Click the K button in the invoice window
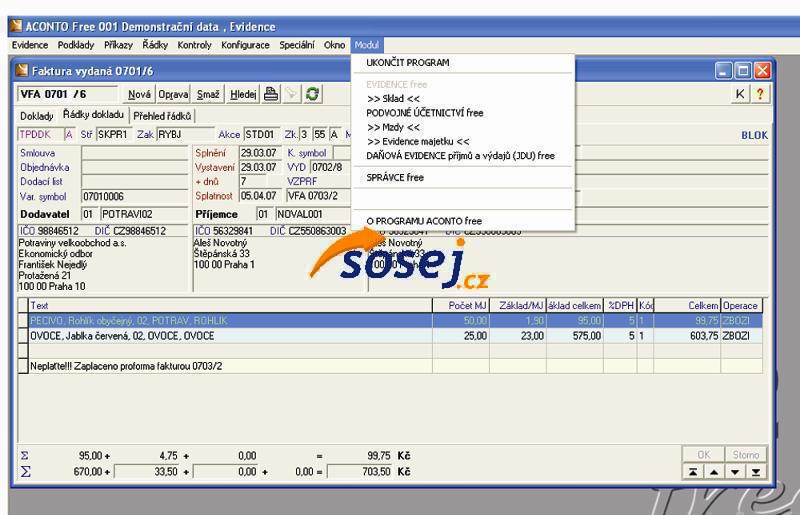This screenshot has width=800, height=515. pyautogui.click(x=740, y=94)
